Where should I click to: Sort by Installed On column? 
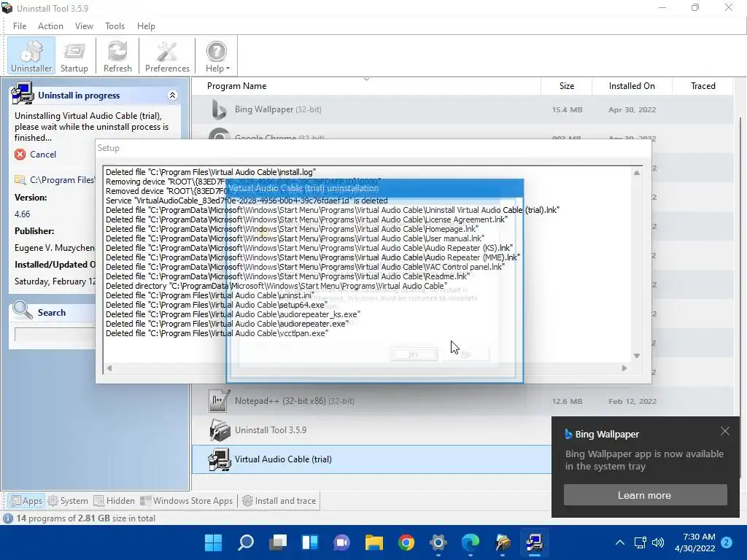[x=632, y=86]
